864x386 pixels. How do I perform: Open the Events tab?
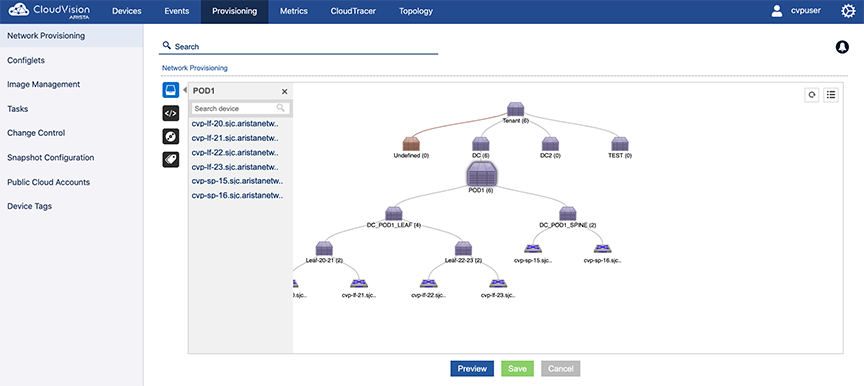click(x=177, y=11)
